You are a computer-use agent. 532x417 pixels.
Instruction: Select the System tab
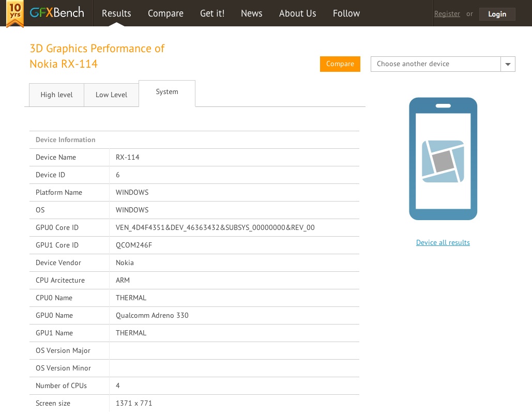[x=166, y=92]
